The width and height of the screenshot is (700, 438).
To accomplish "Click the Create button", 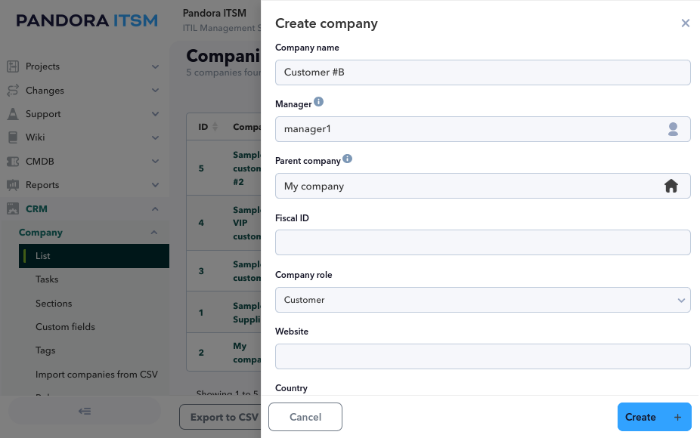I will pyautogui.click(x=654, y=417).
